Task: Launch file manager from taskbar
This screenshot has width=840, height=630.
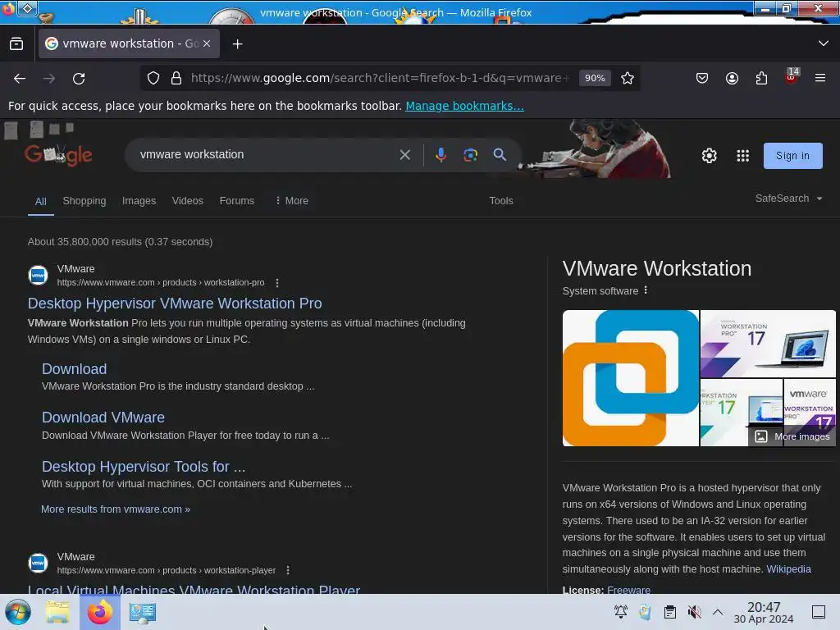Action: (x=58, y=612)
